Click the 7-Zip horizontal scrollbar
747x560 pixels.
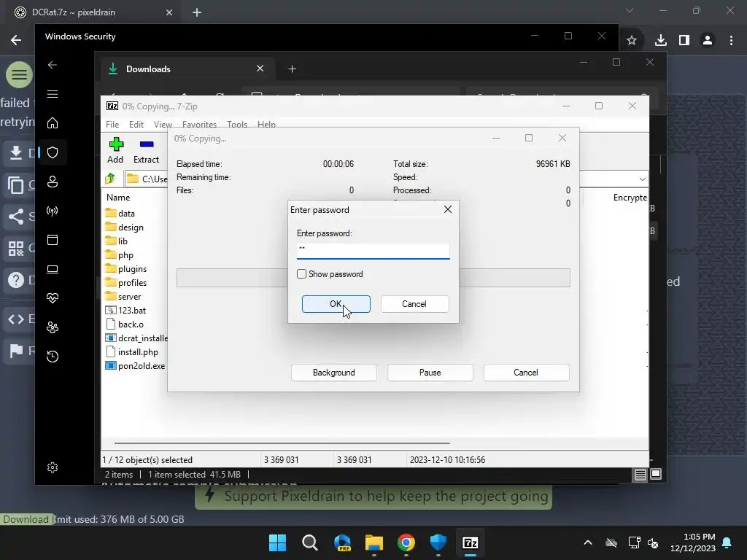(x=282, y=443)
